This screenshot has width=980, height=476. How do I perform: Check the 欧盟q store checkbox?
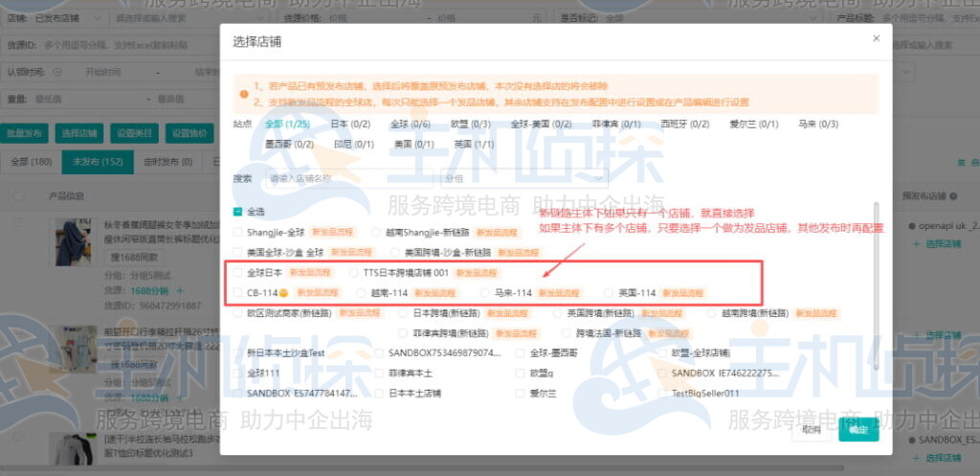520,374
